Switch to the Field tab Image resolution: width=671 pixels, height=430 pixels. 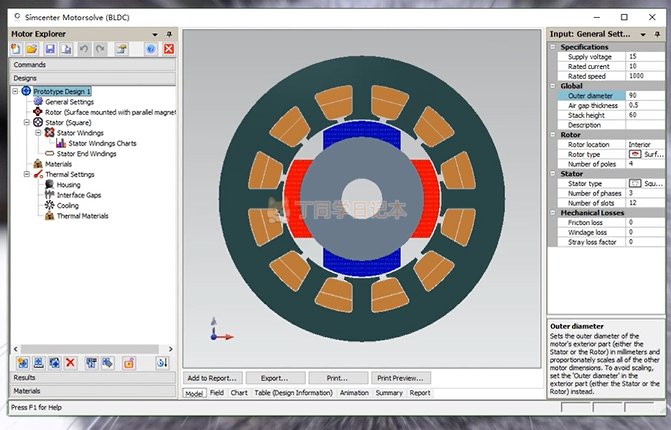[x=217, y=393]
